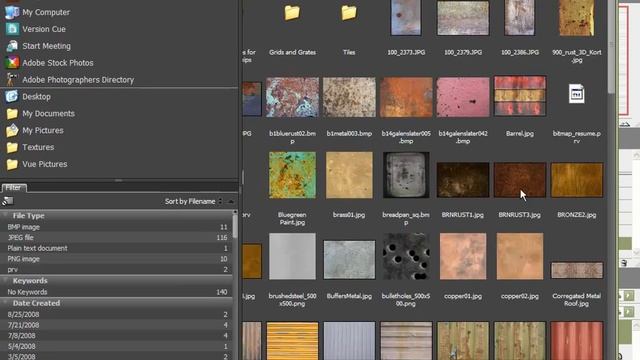
Task: Select the Desktop favorite icon
Action: [x=12, y=97]
